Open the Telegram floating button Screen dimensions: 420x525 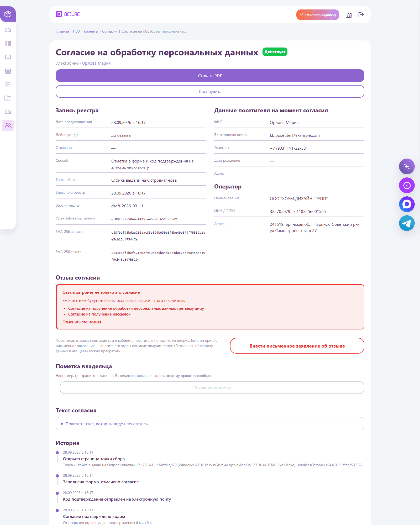point(407,223)
